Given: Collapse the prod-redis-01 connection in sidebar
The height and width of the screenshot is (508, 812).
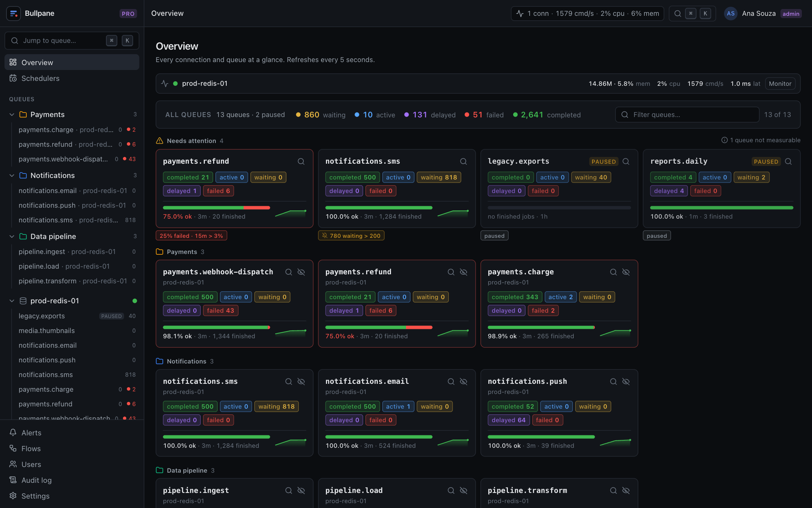Looking at the screenshot, I should point(12,301).
